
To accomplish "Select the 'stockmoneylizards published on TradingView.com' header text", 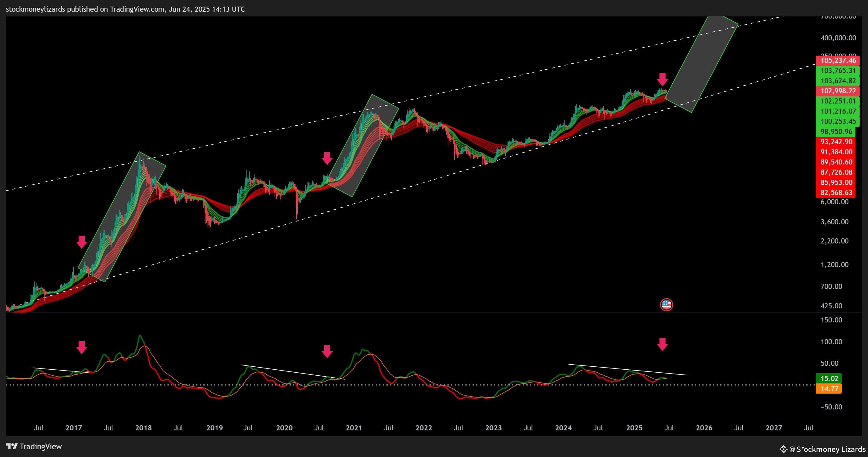I will [x=86, y=9].
